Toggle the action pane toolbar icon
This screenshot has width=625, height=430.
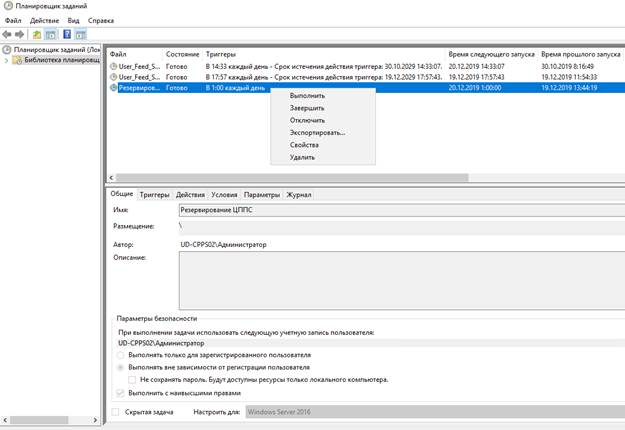coord(81,35)
